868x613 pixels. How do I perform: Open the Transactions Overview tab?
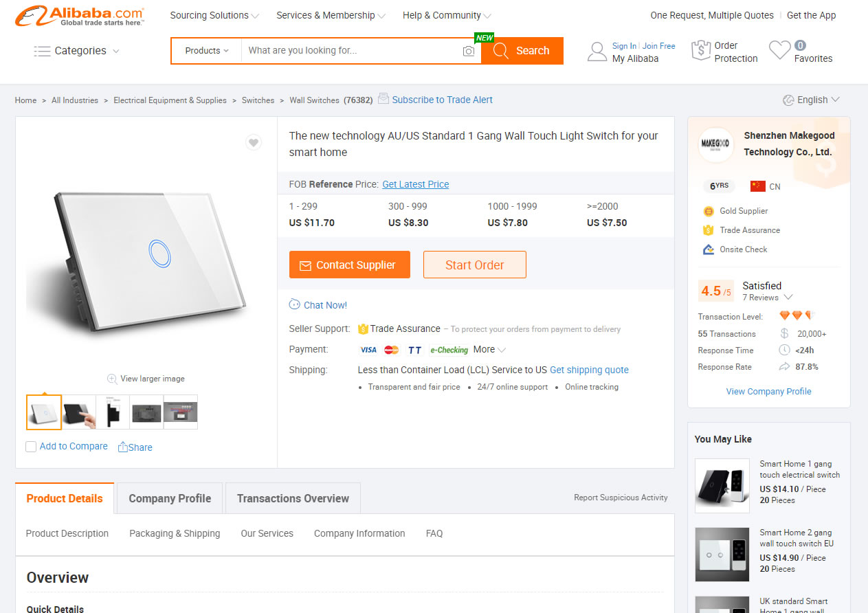(293, 498)
